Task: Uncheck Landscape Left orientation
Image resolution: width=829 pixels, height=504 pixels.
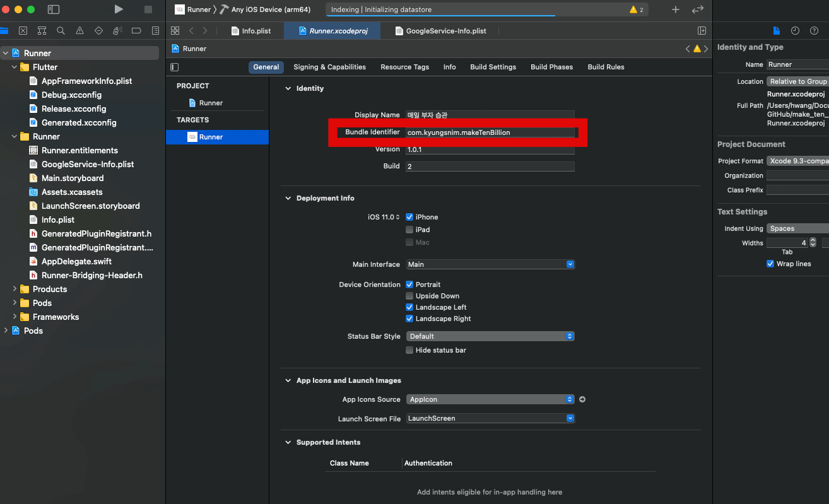Action: click(409, 307)
